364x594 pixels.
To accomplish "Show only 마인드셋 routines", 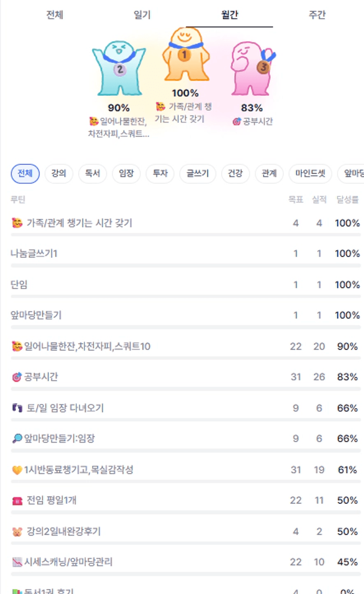I will coord(310,174).
